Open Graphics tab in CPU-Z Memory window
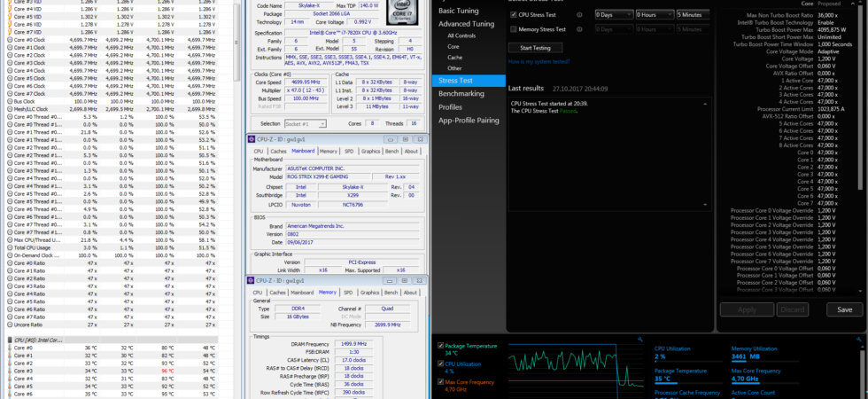This screenshot has height=399, width=868. 370,293
